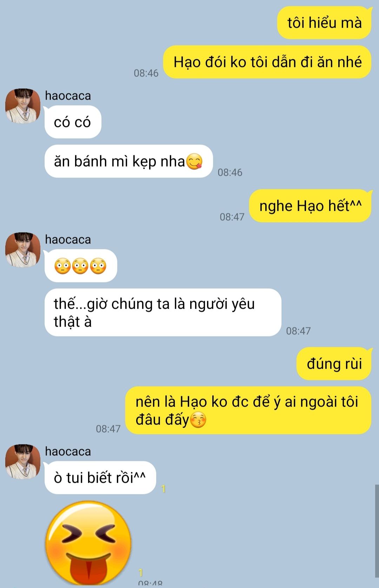Tap haocaca name above flushed emojis
379x588 pixels.
click(68, 239)
